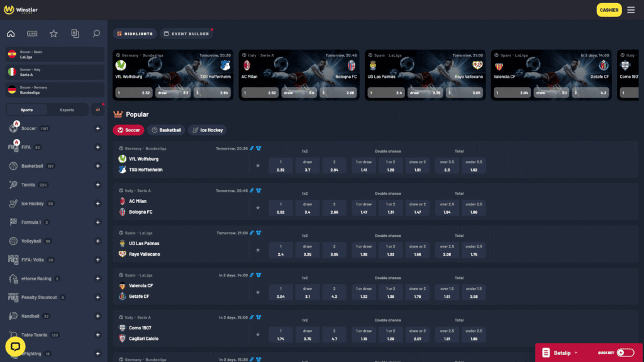
Task: Expand the Basketball category plus
Action: click(97, 166)
